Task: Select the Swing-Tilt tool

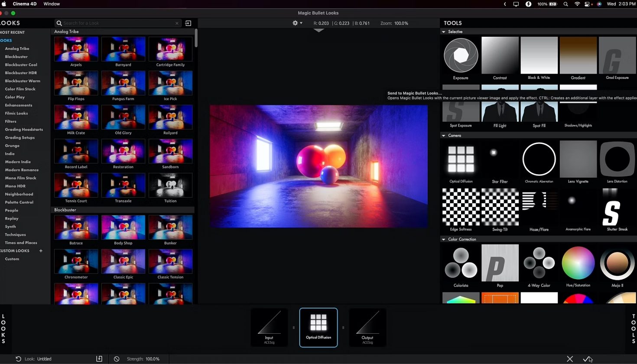Action: (x=500, y=207)
